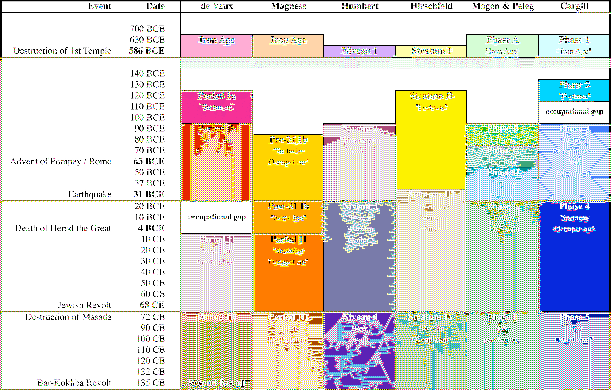Viewport: 611px width, 390px height.
Task: Click the '30 CE' date row
Action: (153, 261)
